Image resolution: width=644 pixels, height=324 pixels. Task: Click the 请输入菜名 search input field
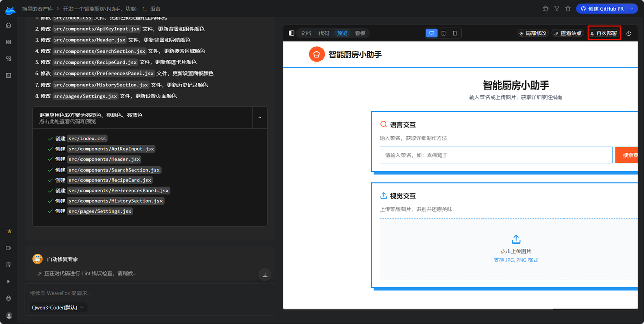pyautogui.click(x=496, y=155)
